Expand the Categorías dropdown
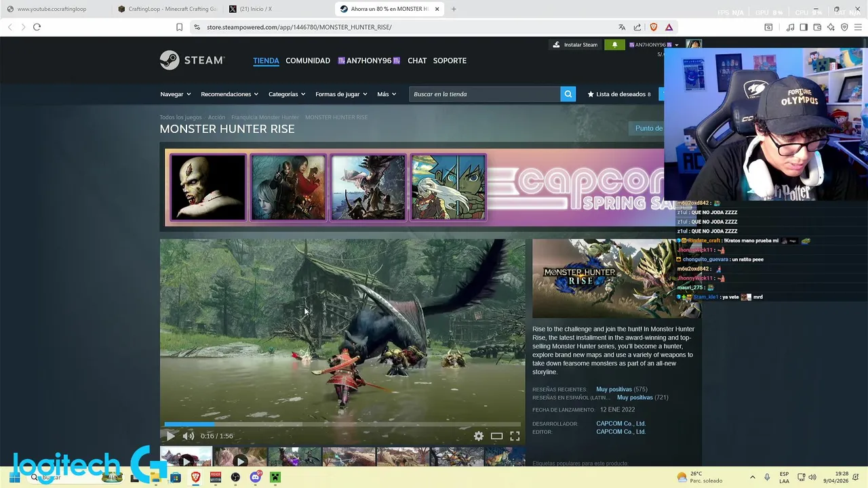 (x=287, y=94)
